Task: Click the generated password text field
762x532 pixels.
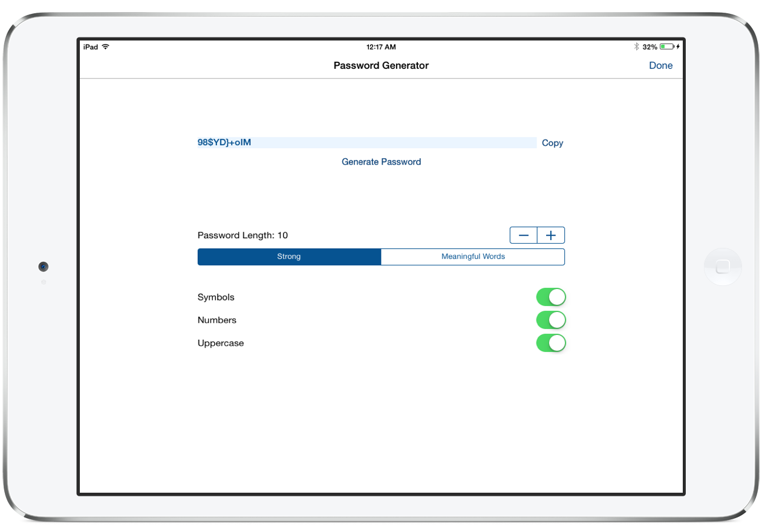Action: 366,143
